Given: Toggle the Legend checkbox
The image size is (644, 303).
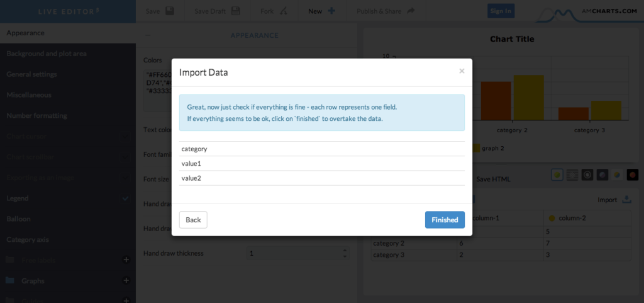Looking at the screenshot, I should click(125, 198).
